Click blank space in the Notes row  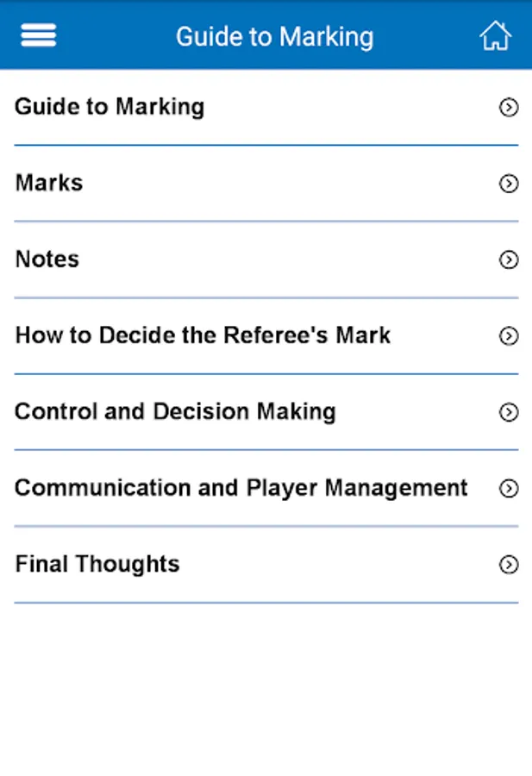287,260
